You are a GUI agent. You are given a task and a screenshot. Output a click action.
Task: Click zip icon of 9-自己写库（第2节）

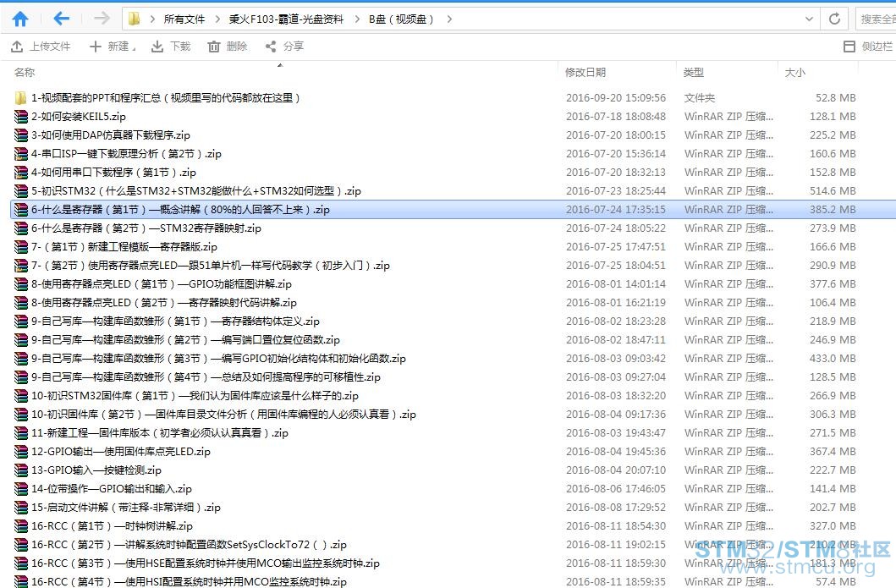[x=20, y=340]
